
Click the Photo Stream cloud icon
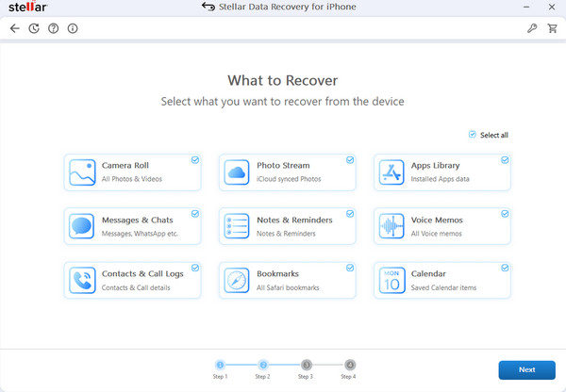(x=237, y=172)
